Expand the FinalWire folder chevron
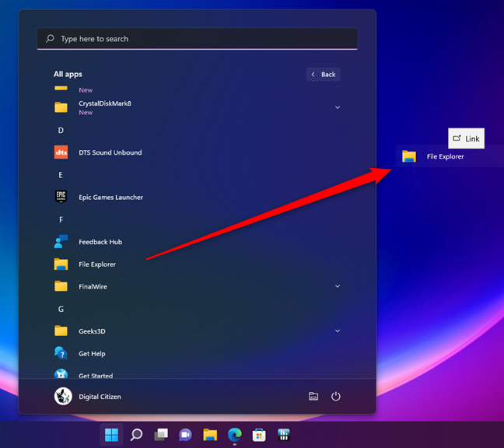 click(338, 286)
